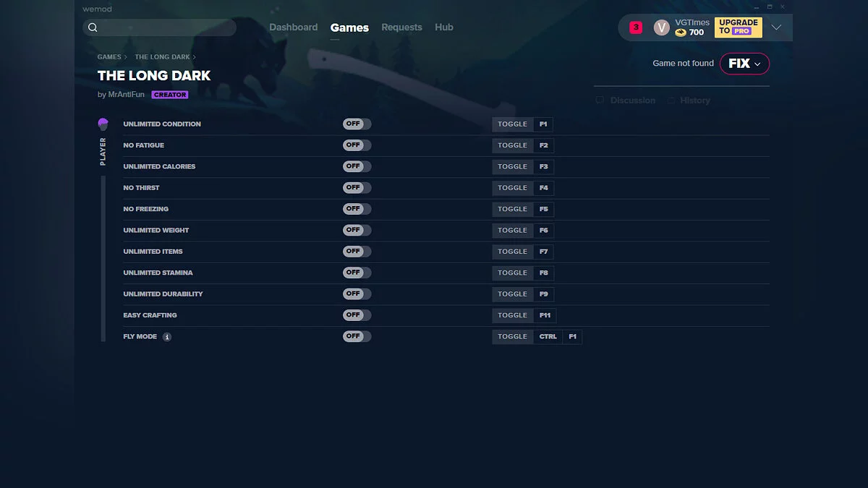Switch UNLIMITED DURABILITY to on
This screenshot has height=488, width=868.
pyautogui.click(x=356, y=294)
